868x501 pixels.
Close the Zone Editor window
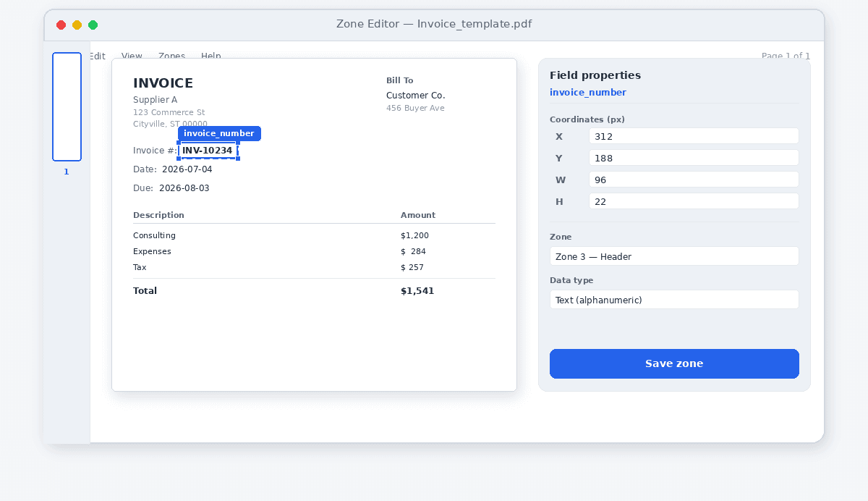[x=61, y=25]
